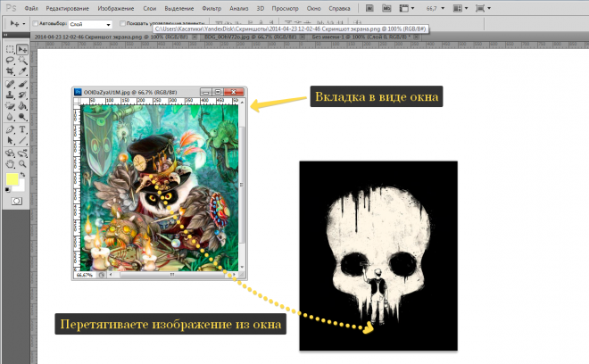Switch to the BDG_00hV72o.jpg tab
This screenshot has height=364, width=589.
pos(251,37)
